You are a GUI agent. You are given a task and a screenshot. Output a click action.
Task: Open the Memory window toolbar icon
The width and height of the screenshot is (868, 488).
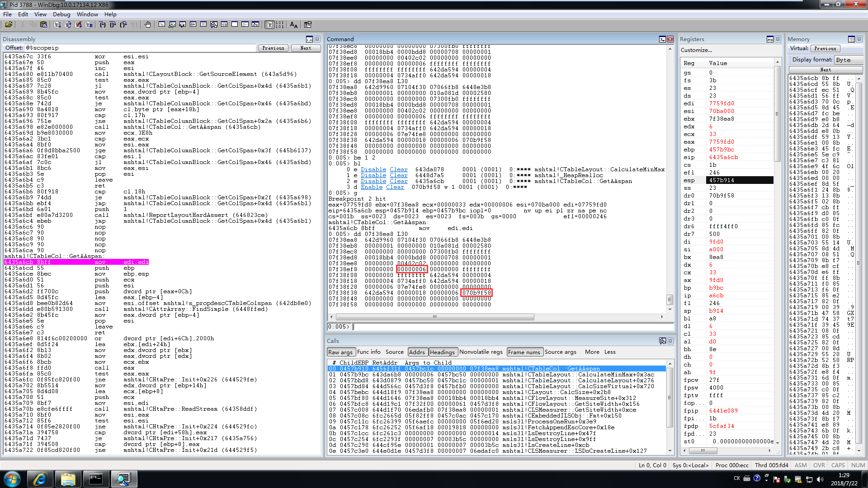pos(203,25)
